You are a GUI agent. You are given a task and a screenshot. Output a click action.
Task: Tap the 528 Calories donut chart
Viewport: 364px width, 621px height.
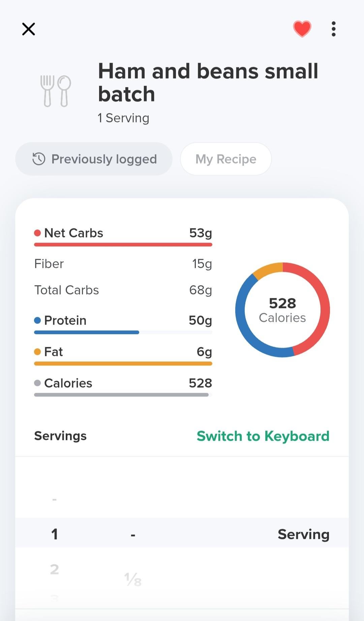click(282, 310)
